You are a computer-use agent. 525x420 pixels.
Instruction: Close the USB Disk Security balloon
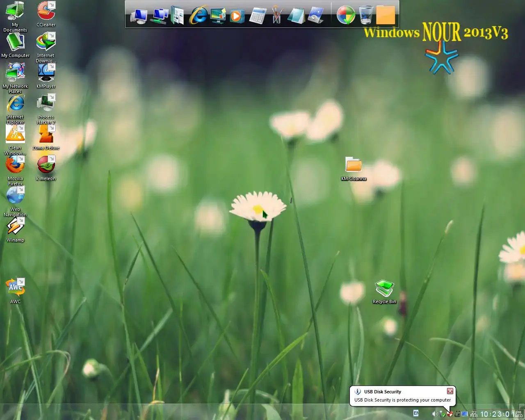[450, 391]
